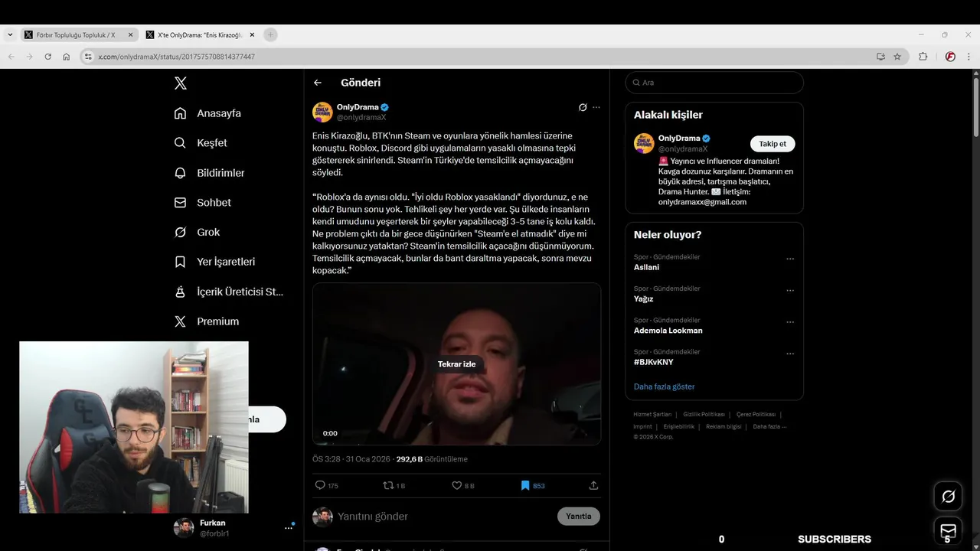Open Erişilebilirlik footer link

click(679, 427)
